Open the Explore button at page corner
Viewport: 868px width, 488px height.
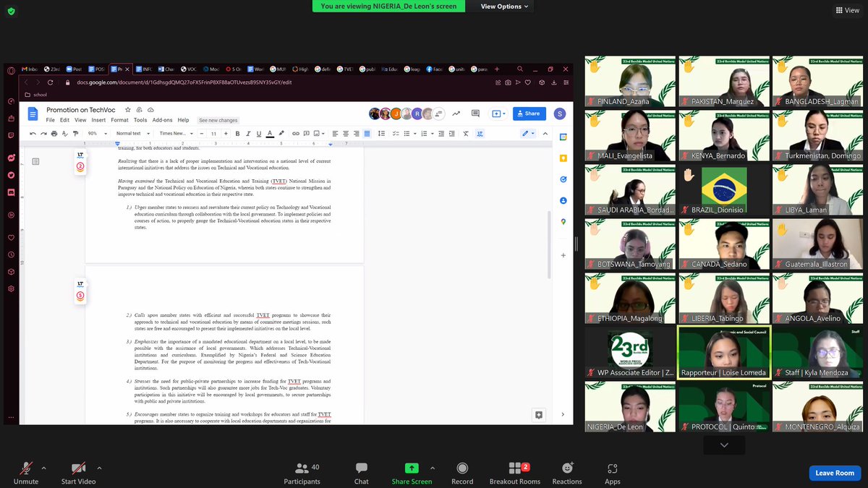[538, 415]
